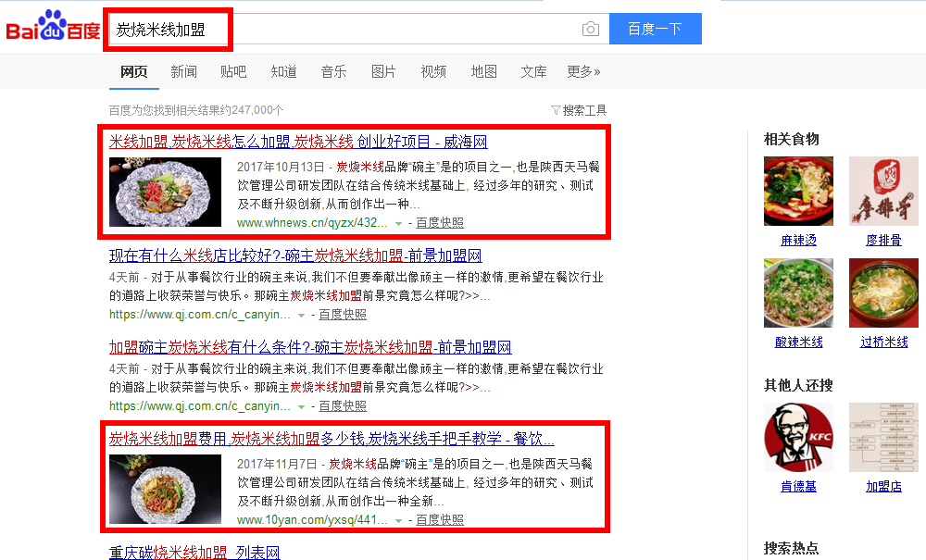The image size is (926, 560).
Task: Open result 现在有什么米线店比较好 link
Action: [x=295, y=255]
